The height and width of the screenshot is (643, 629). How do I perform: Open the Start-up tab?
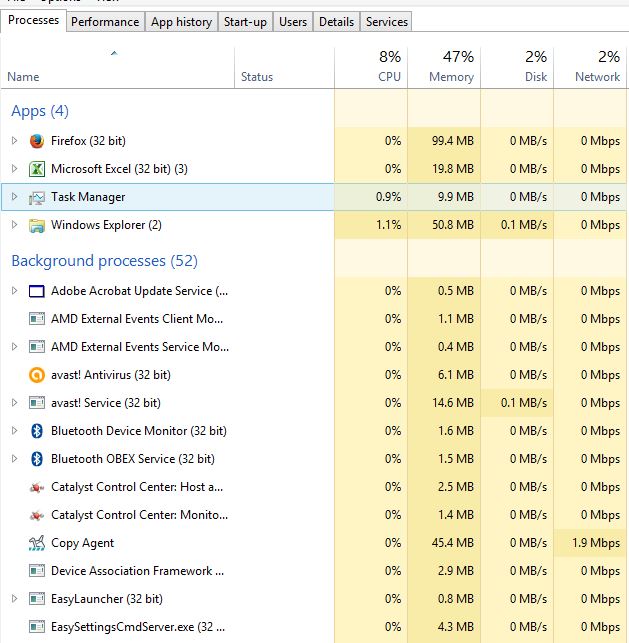[x=245, y=22]
